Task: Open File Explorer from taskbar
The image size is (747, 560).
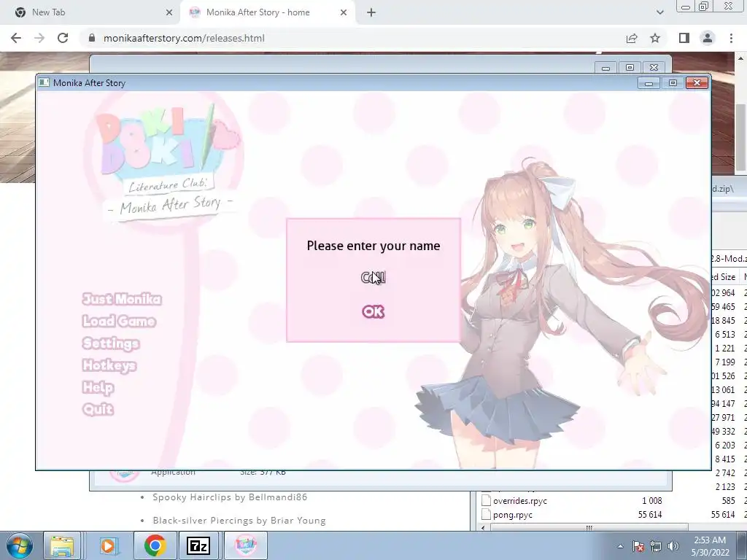Action: (x=62, y=545)
